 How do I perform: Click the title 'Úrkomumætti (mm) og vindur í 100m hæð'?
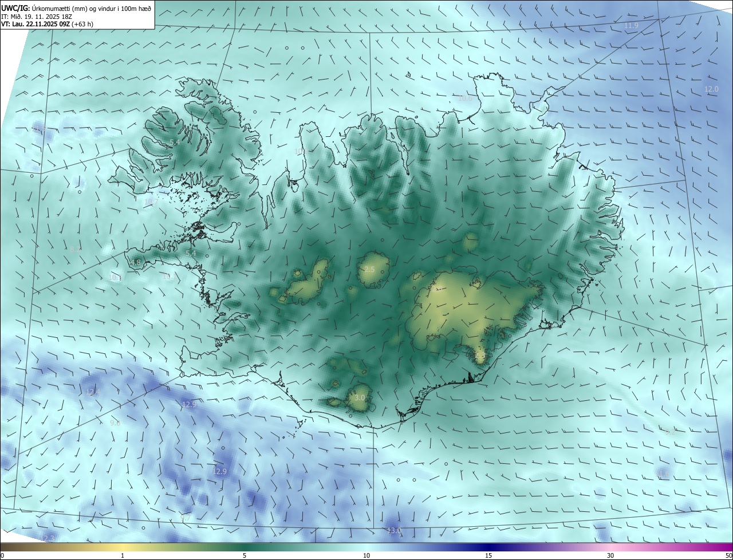[x=92, y=7]
